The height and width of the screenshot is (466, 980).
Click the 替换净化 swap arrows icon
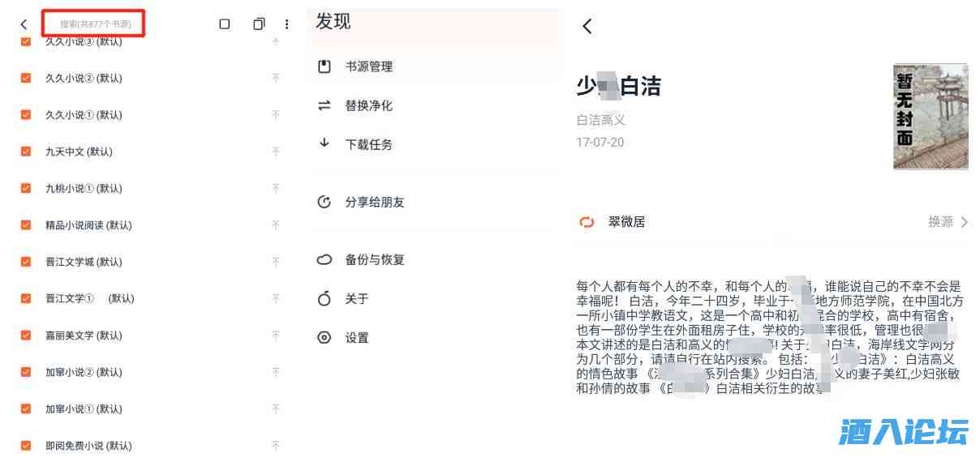[x=325, y=105]
